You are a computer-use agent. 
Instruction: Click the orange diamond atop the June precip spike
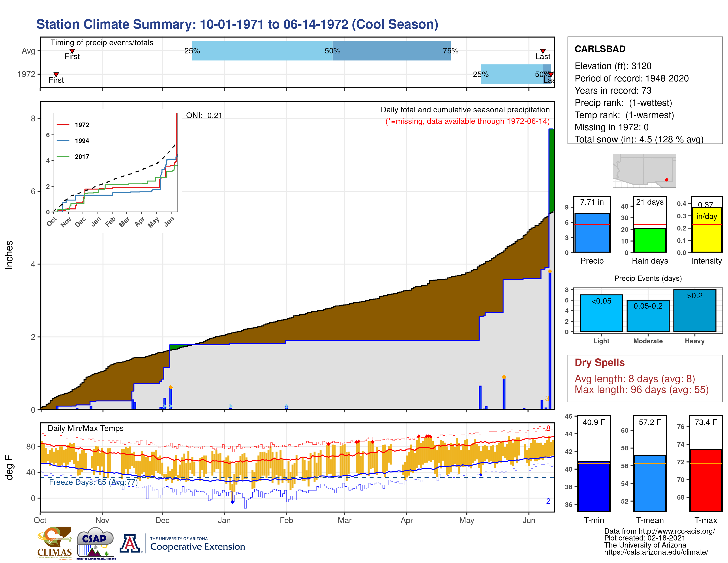(550, 271)
